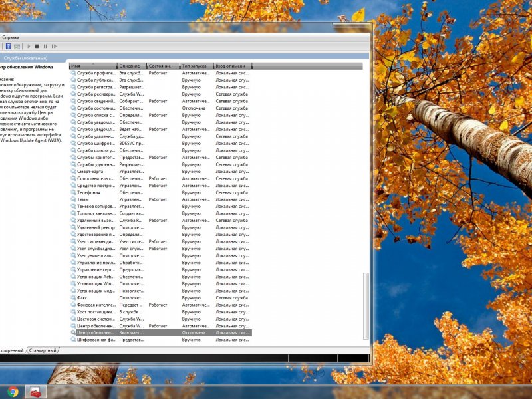Image resolution: width=532 pixels, height=399 pixels.
Task: Click the gear icon next to "Телефония"
Action: click(x=73, y=192)
